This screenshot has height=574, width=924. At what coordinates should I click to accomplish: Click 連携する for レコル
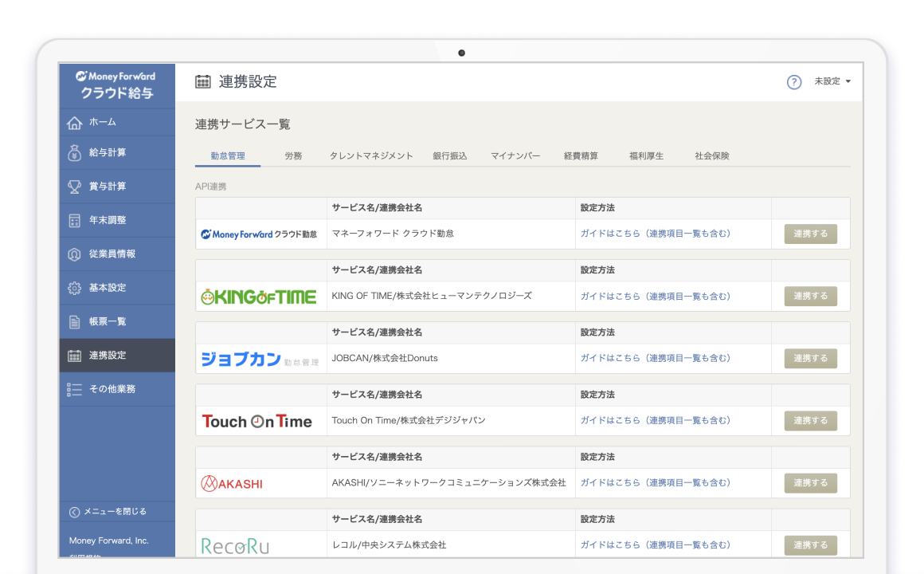coord(810,545)
